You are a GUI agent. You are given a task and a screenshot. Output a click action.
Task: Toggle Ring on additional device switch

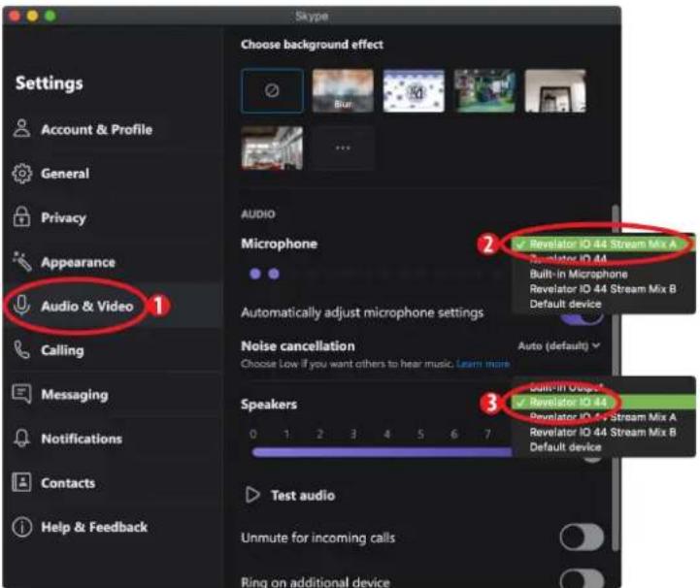click(x=582, y=578)
